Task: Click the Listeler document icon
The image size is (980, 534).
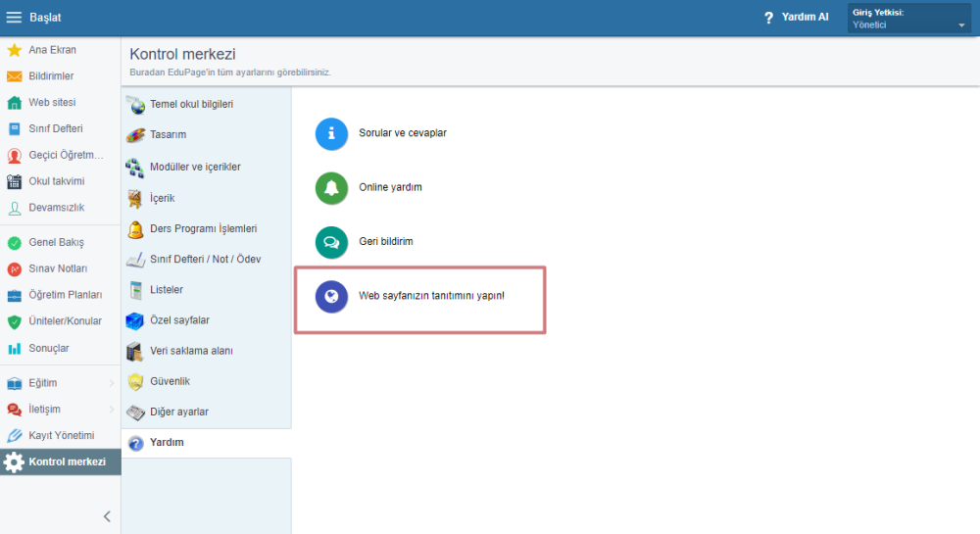Action: tap(135, 290)
